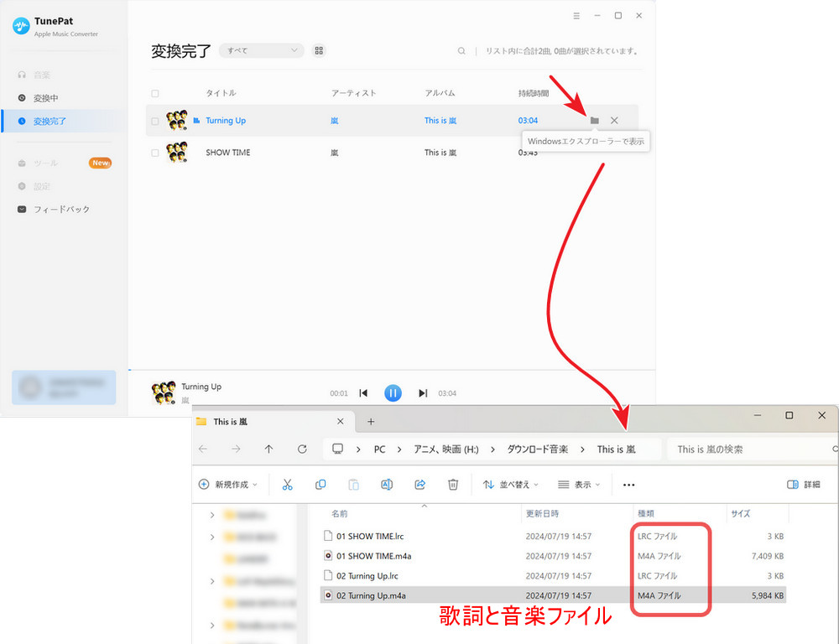Expand first folder in Explorer navigation tree

click(x=212, y=515)
